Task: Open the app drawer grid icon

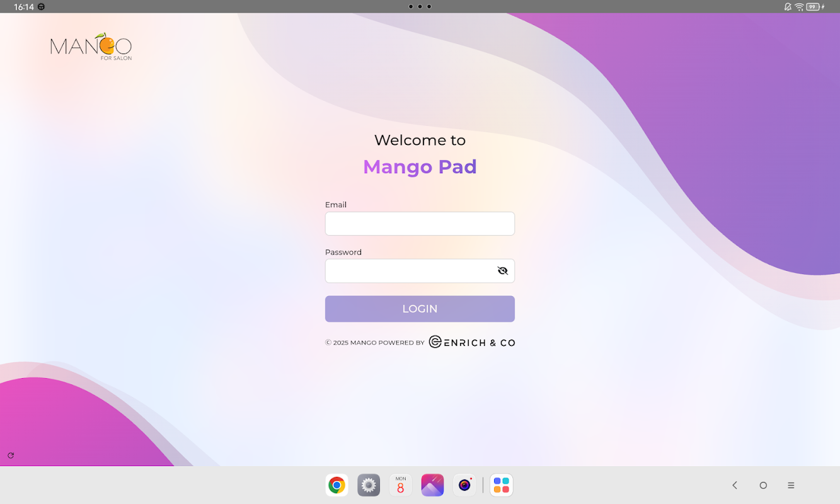Action: click(502, 485)
